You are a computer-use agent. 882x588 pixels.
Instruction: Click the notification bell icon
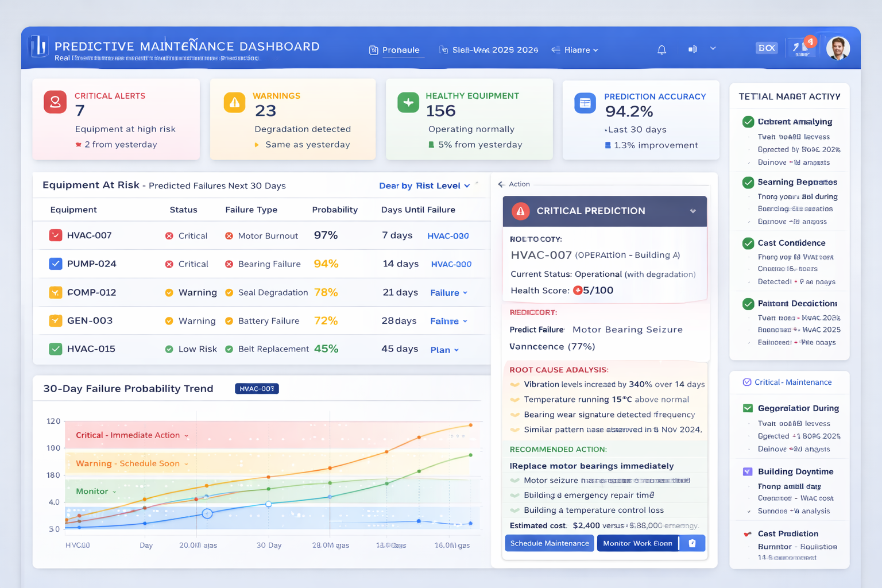[661, 50]
